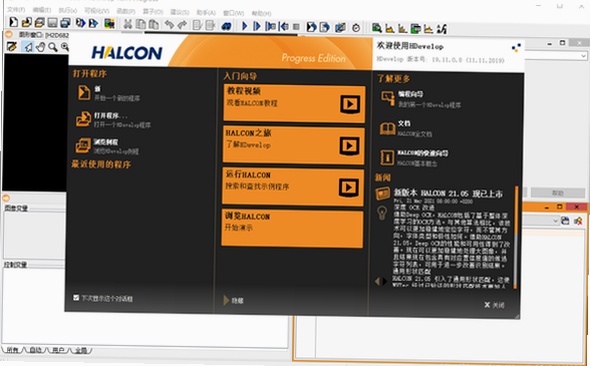This screenshot has height=366, width=590.
Task: Open the 窗口(W) menu
Action: point(233,13)
